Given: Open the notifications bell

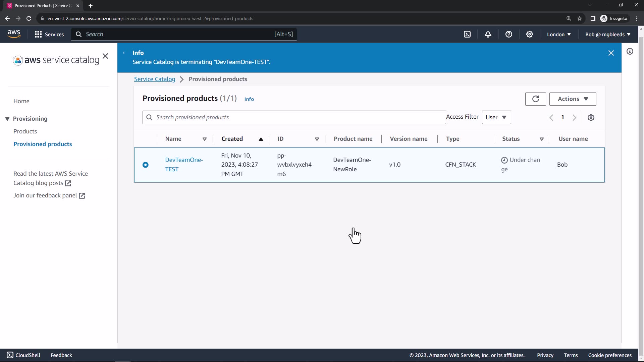Looking at the screenshot, I should tap(488, 34).
